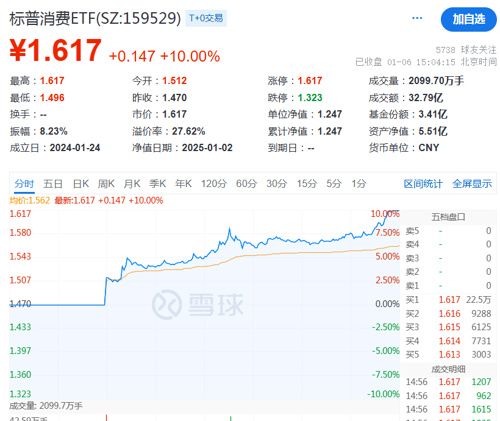Select the 月K monthly chart tab
This screenshot has width=500, height=421.
[132, 184]
